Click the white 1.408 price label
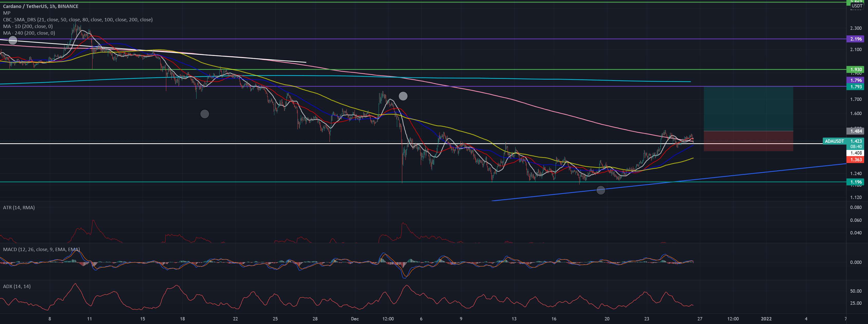Viewport: 868px width, 324px height. click(x=856, y=153)
